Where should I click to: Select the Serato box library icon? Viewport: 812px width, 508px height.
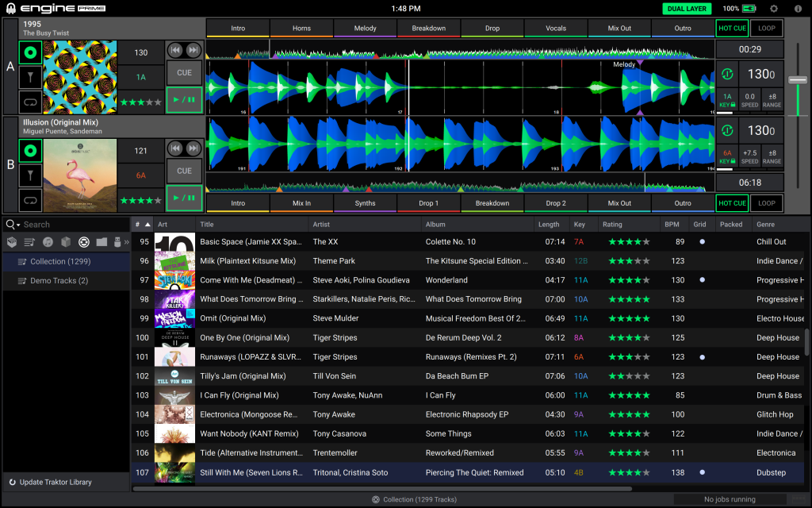66,242
